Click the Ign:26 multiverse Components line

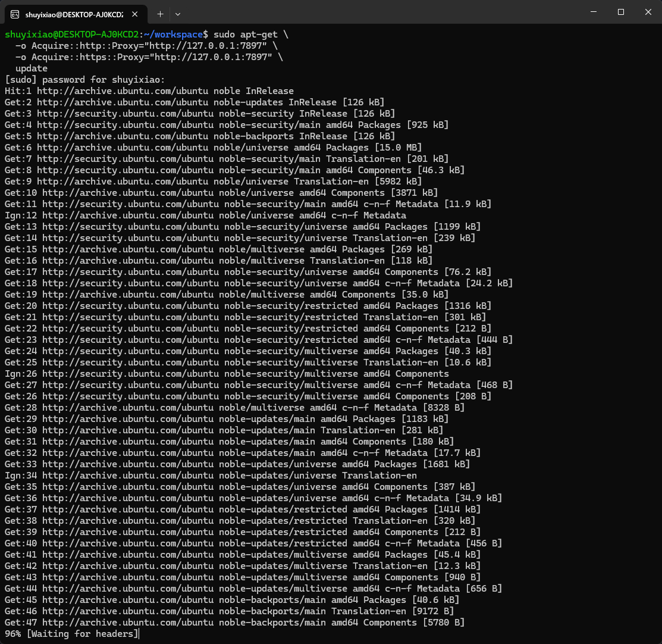(x=226, y=374)
